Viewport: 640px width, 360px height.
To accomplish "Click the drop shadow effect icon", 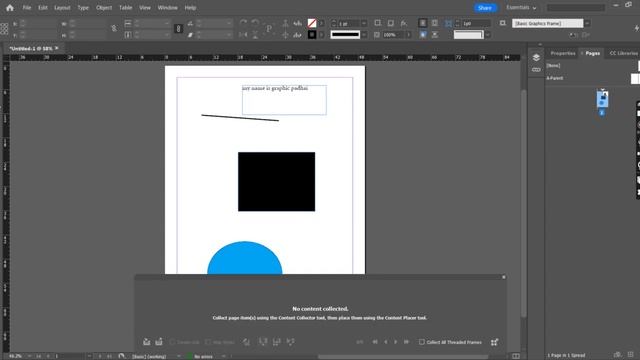I will (x=391, y=23).
